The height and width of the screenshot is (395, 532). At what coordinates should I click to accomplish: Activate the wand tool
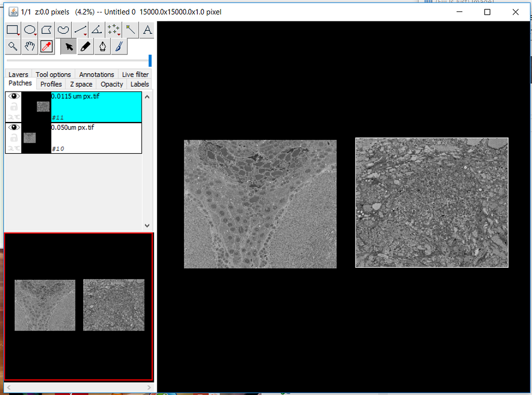[130, 30]
